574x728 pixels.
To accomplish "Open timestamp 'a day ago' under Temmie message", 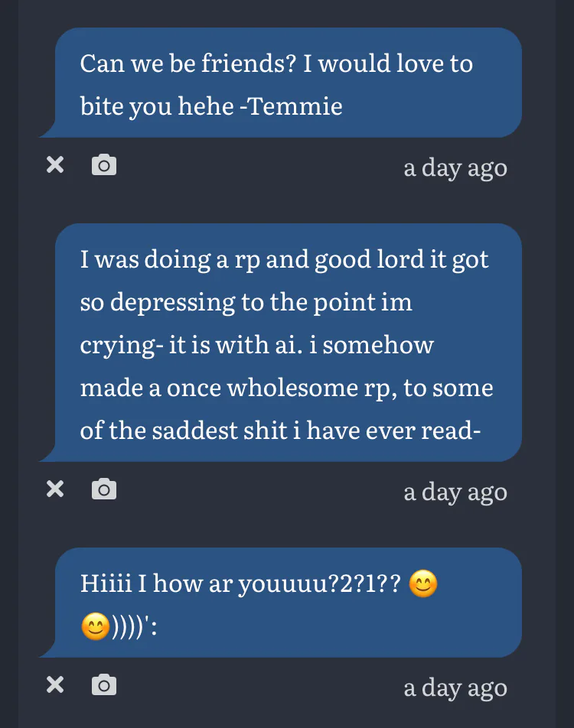I will tap(455, 167).
